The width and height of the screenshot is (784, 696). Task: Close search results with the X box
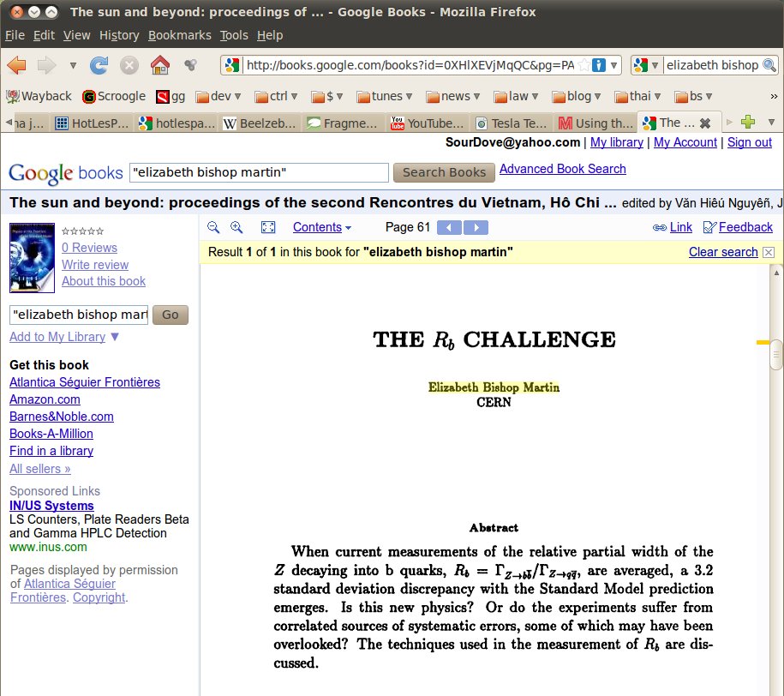(769, 252)
